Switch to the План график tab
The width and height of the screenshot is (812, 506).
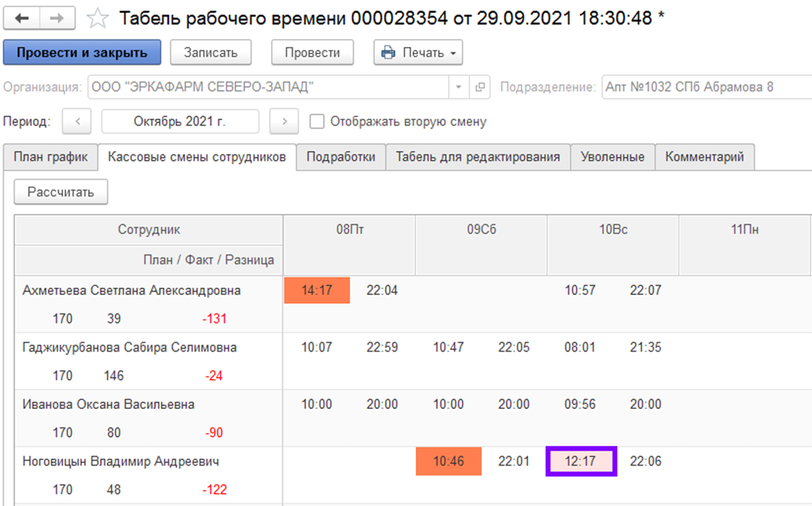pos(50,157)
